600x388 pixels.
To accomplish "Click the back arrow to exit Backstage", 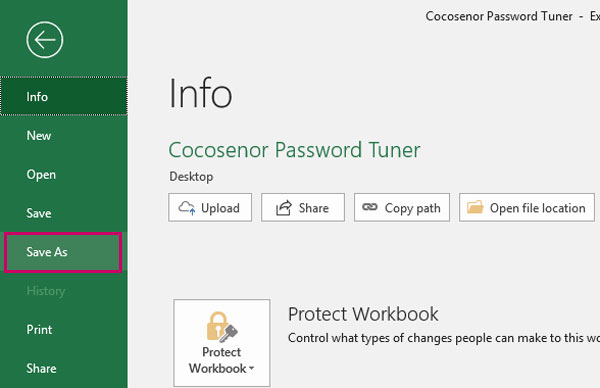I will pyautogui.click(x=45, y=40).
